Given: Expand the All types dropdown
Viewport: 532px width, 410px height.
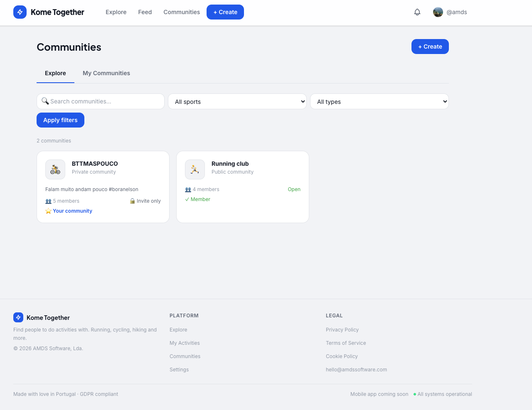Looking at the screenshot, I should 379,101.
